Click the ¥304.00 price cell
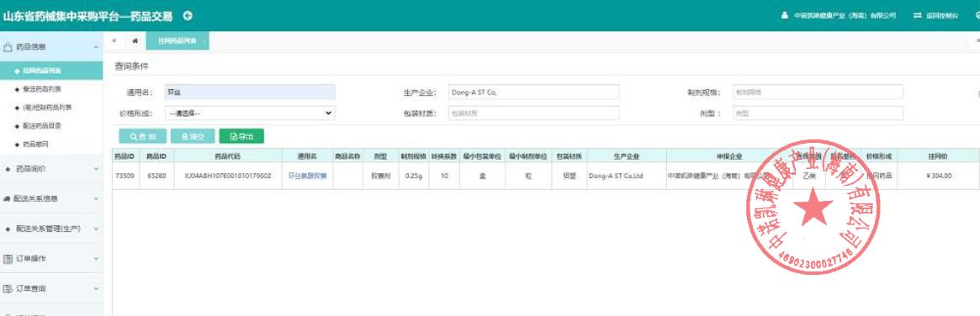The width and height of the screenshot is (980, 316). [939, 176]
